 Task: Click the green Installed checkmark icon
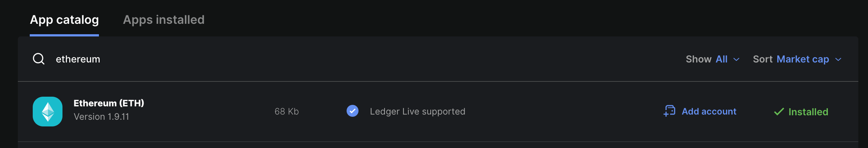(x=779, y=112)
